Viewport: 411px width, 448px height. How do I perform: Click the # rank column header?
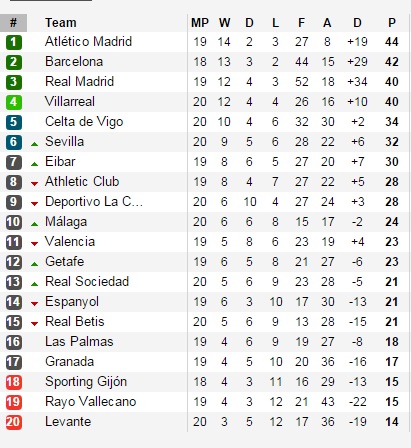point(13,23)
